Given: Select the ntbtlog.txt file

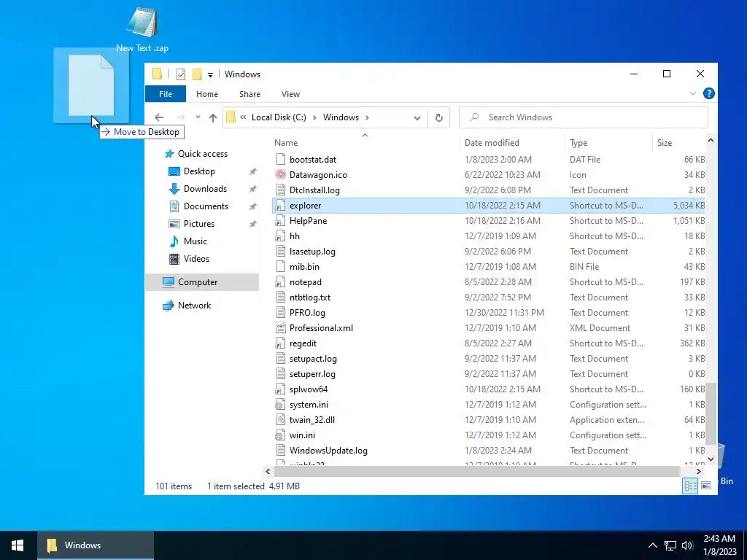Looking at the screenshot, I should coord(309,297).
